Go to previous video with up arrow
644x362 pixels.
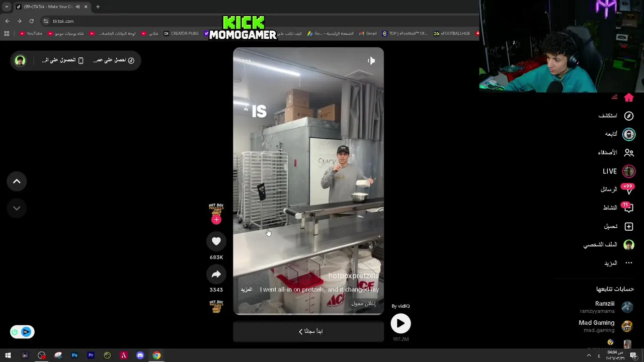(x=17, y=182)
